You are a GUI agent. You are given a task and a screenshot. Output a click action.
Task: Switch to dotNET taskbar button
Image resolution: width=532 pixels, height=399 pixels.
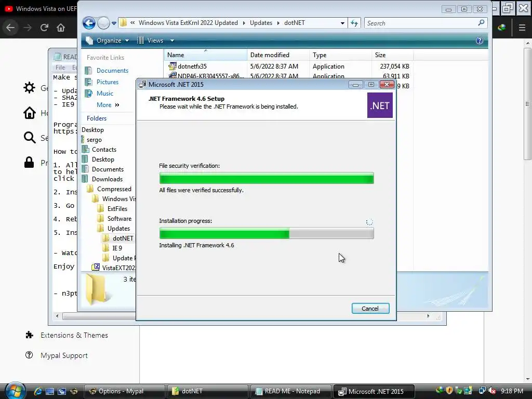point(207,391)
